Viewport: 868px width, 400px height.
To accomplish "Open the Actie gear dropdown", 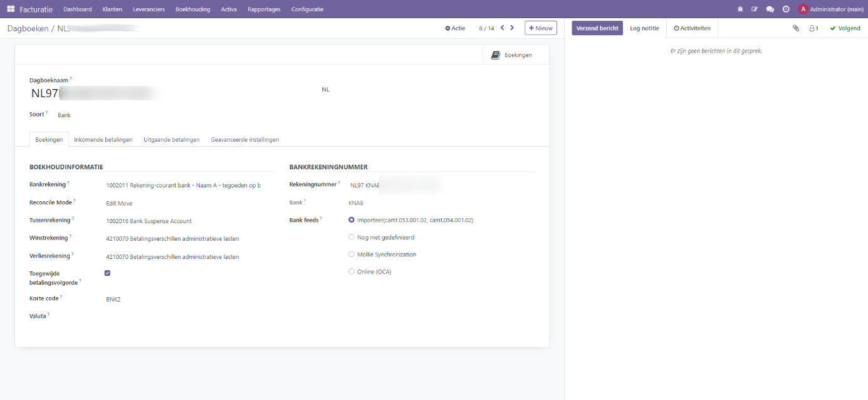I will (455, 28).
